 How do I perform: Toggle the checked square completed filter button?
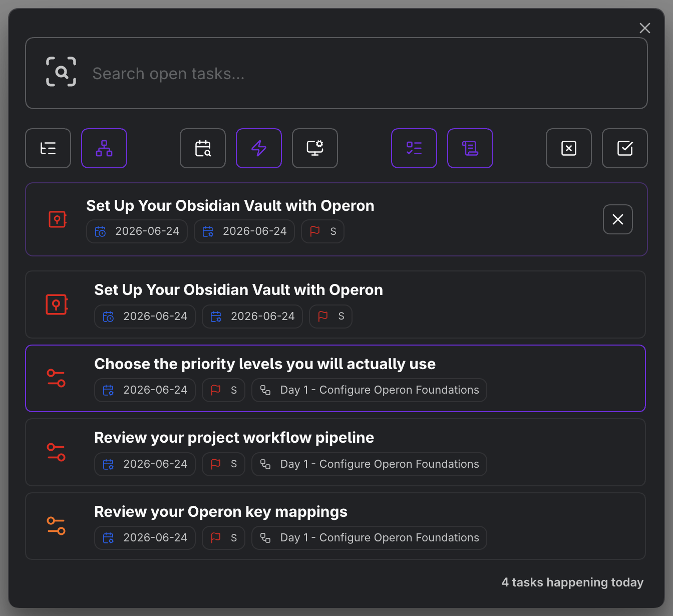point(625,148)
